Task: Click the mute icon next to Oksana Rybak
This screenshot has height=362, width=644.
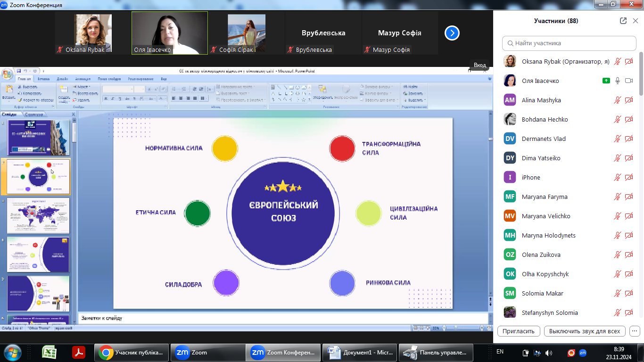Action: click(x=617, y=61)
